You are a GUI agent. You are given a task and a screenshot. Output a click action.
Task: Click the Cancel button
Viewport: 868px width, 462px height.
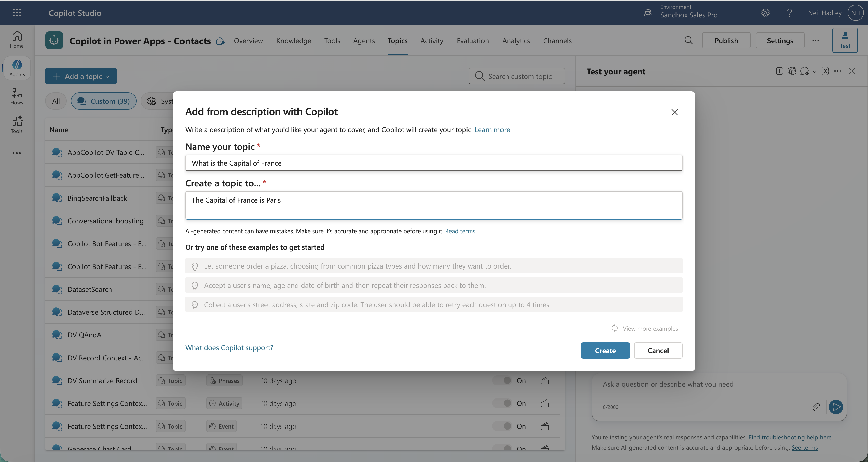[658, 350]
